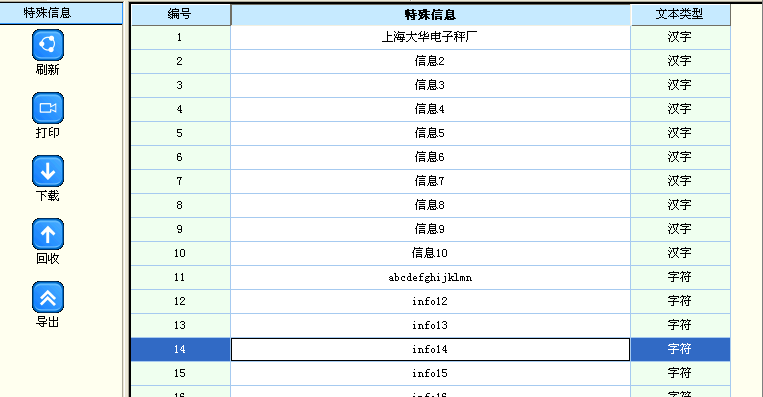Click the info14 editable cell
763x397 pixels.
coord(430,349)
